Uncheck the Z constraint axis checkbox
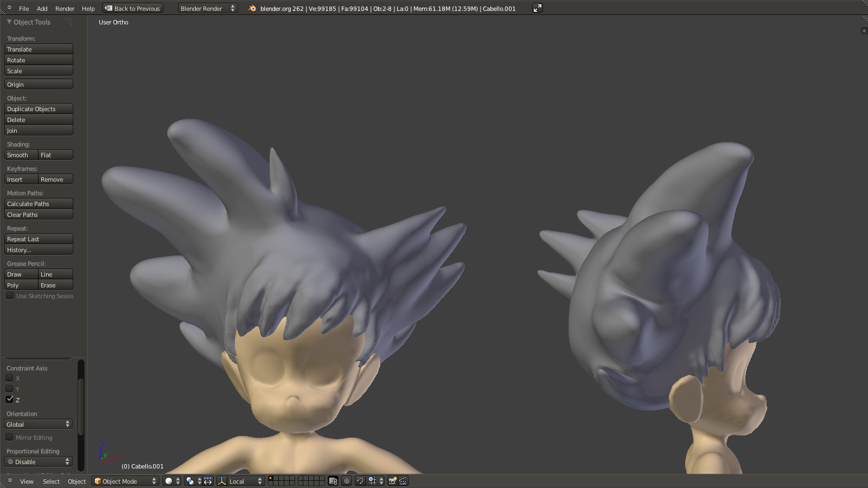Viewport: 868px width, 488px height. click(10, 399)
